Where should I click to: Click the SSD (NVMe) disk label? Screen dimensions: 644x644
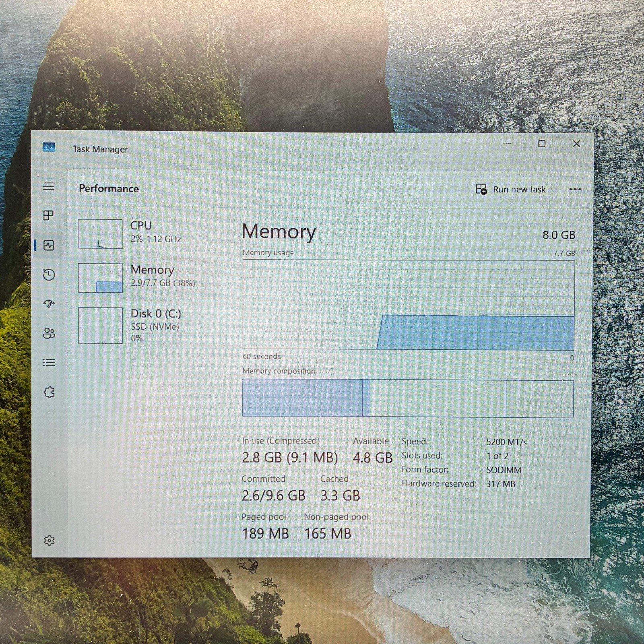155,326
